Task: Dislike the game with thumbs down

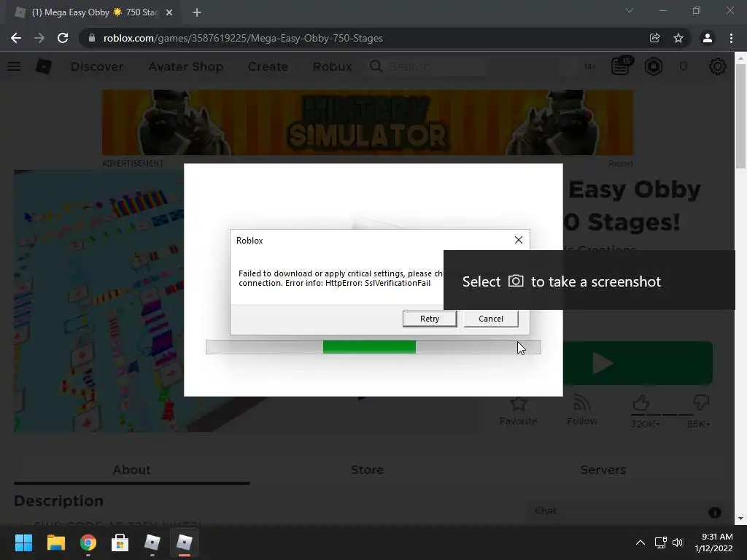Action: click(x=701, y=403)
